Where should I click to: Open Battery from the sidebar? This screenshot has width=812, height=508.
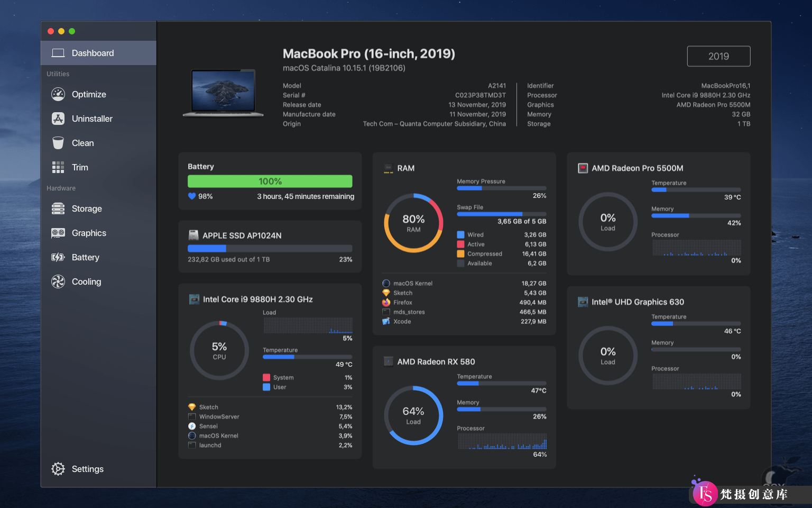point(98,257)
